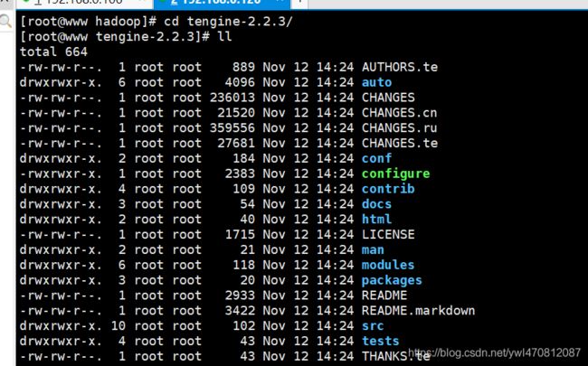Click the blue 'contrib' directory name

click(388, 189)
